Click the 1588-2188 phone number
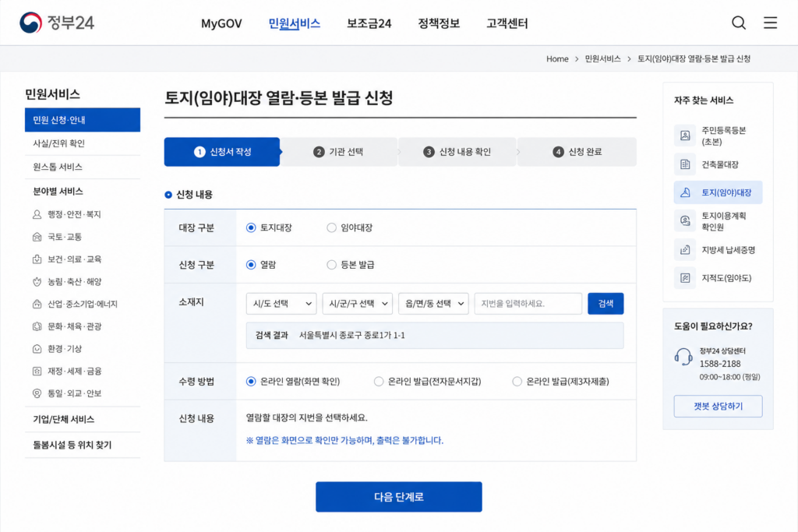 (x=719, y=364)
